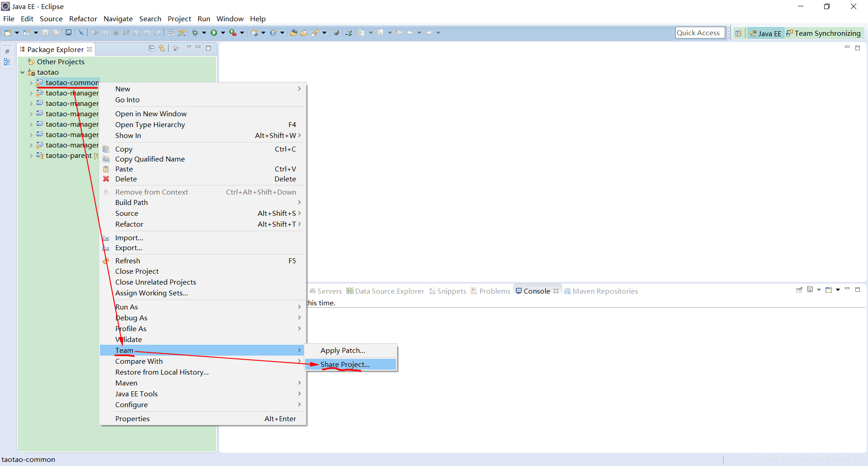Open the Window menu in menu bar
The width and height of the screenshot is (868, 466).
[x=230, y=19]
